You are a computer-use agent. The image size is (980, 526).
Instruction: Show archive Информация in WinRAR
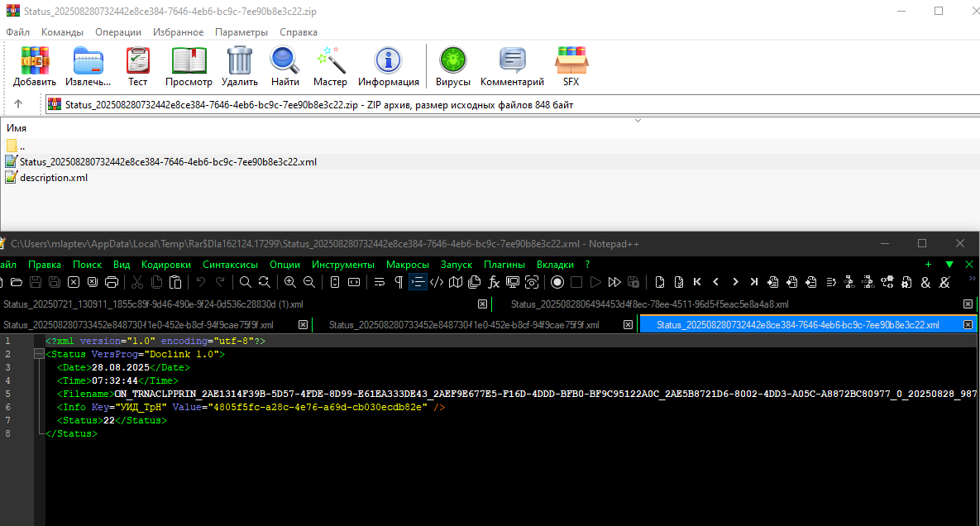(388, 67)
